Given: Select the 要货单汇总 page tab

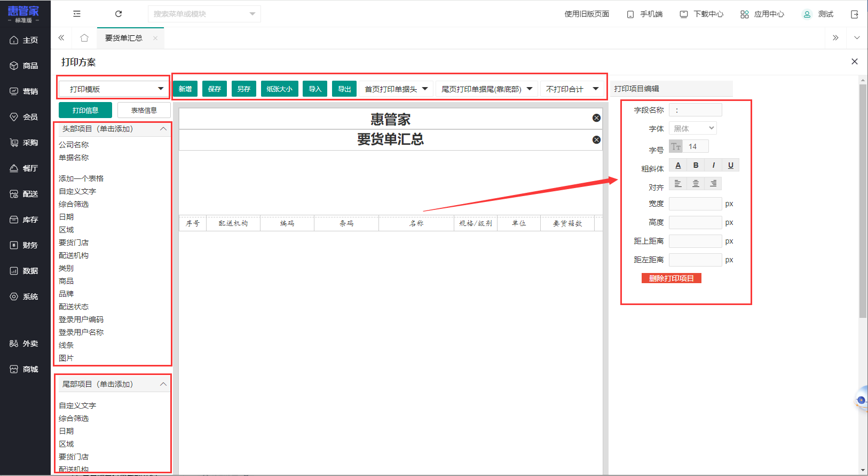Looking at the screenshot, I should click(124, 38).
